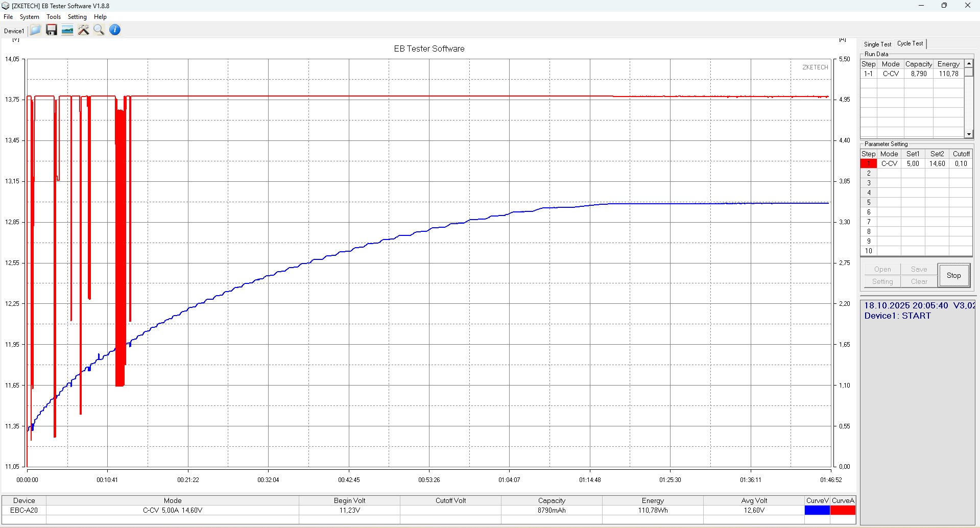Click the red CurveA color swatch

(x=843, y=510)
